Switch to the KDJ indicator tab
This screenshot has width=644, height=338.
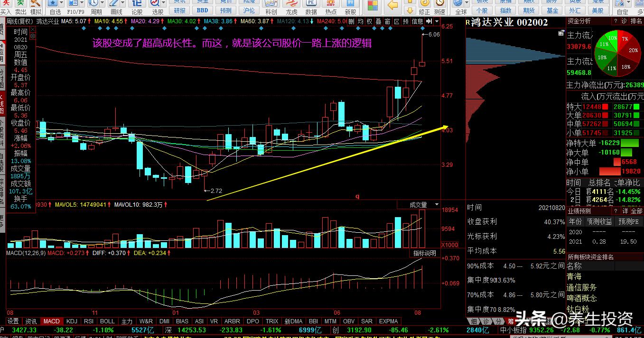pos(72,321)
